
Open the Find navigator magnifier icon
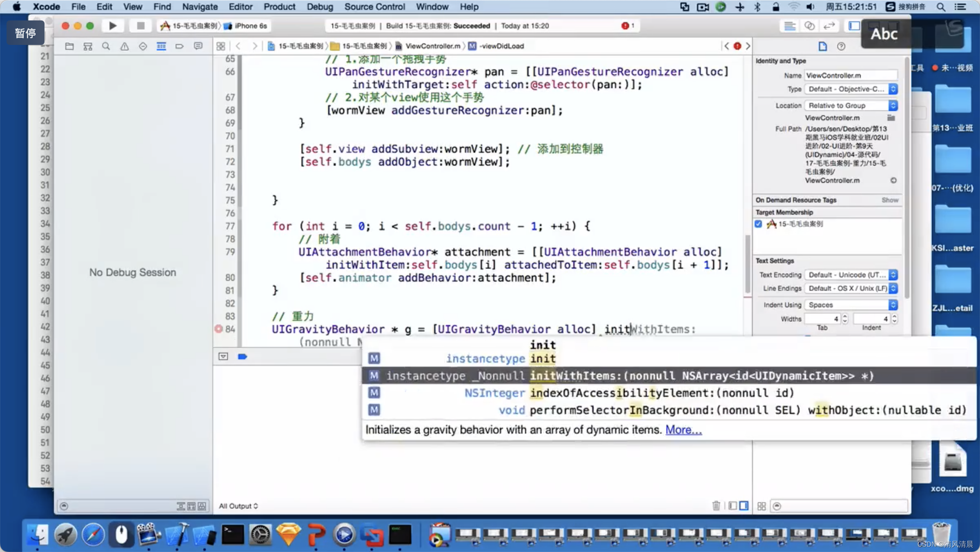pos(106,46)
